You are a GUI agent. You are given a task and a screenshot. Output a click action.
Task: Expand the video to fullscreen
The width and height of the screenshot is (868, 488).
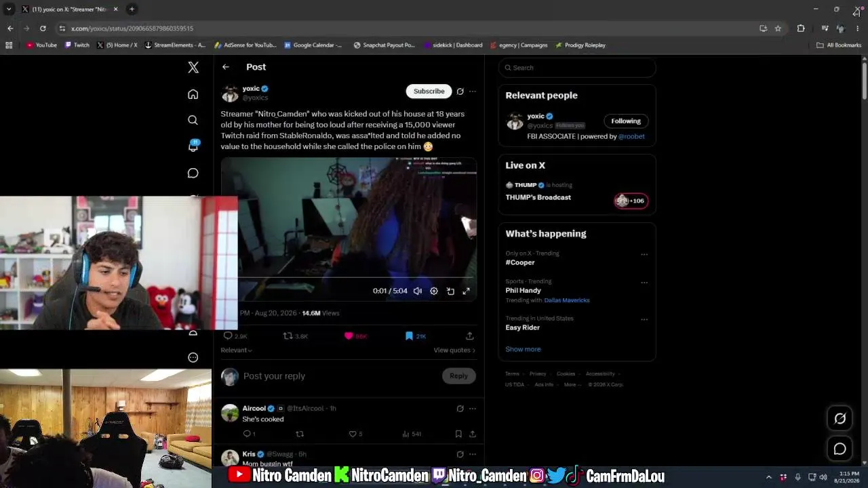(467, 291)
